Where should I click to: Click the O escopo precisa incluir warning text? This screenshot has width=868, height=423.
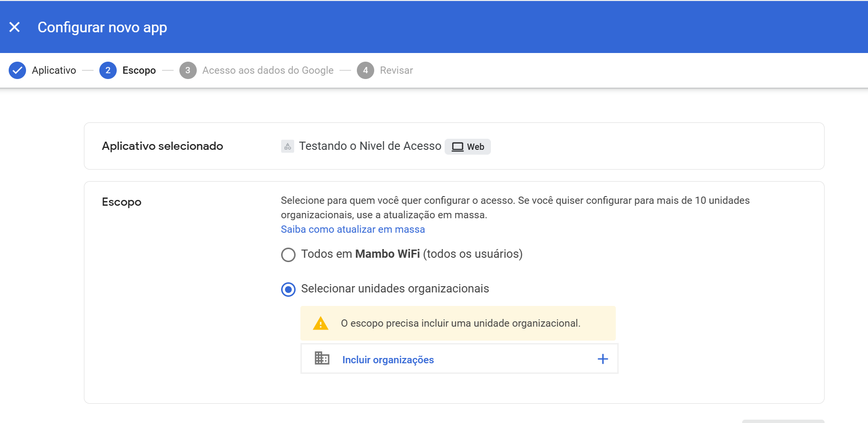[x=460, y=323]
